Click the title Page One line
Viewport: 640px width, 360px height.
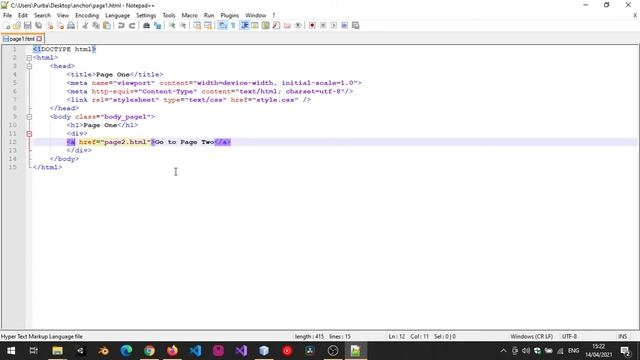tap(115, 75)
